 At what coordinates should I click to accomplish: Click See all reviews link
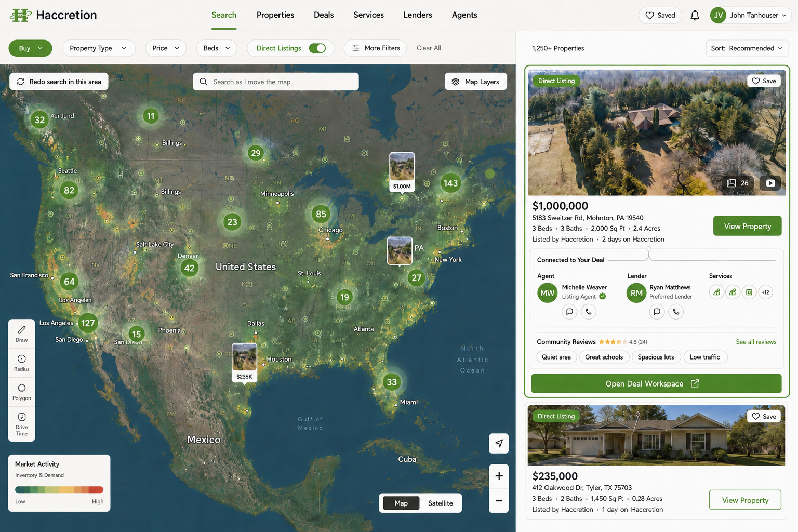pyautogui.click(x=756, y=342)
